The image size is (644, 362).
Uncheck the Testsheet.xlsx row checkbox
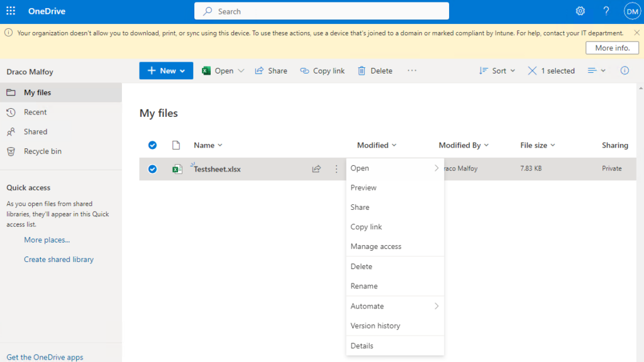152,168
